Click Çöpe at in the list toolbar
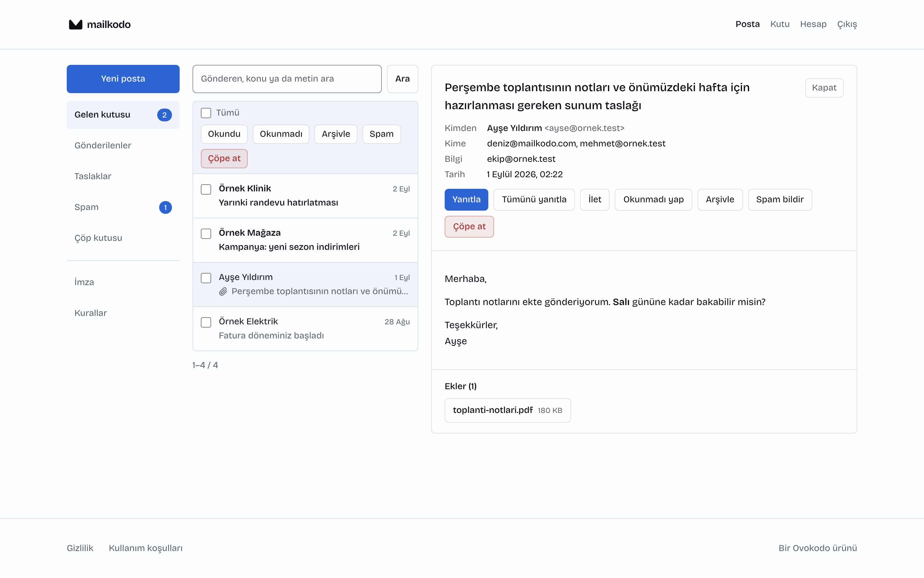The width and height of the screenshot is (924, 578). (x=224, y=159)
